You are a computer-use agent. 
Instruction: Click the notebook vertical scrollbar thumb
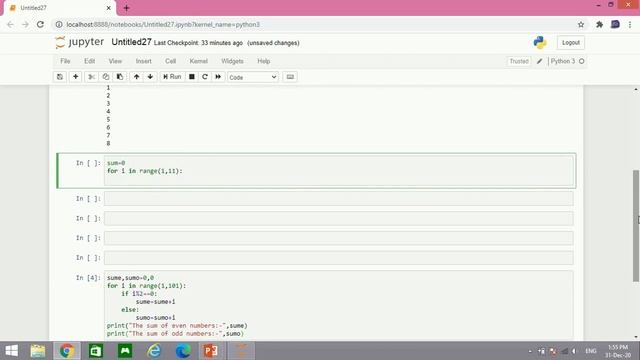(x=636, y=225)
